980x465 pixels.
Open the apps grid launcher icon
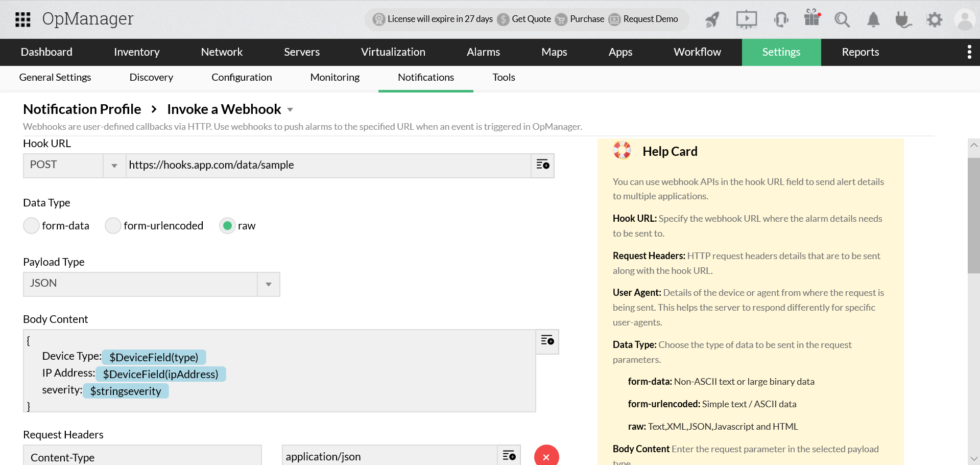click(x=22, y=19)
